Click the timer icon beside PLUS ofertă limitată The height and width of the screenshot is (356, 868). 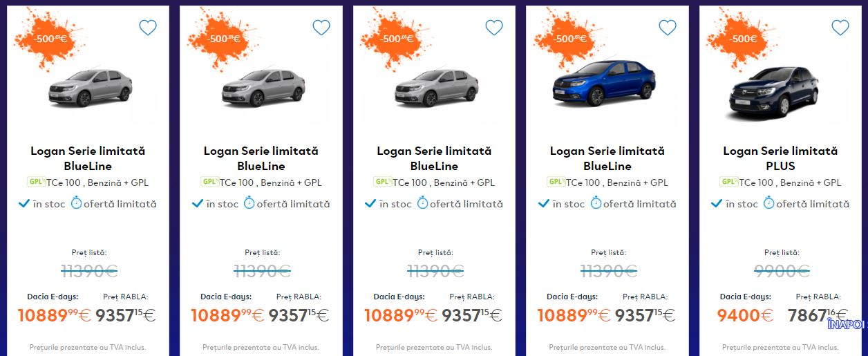pyautogui.click(x=768, y=203)
